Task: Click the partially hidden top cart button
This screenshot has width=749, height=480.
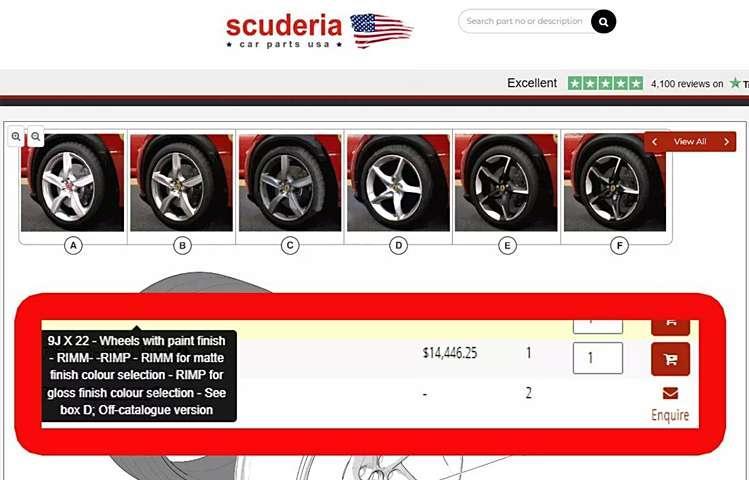Action: pyautogui.click(x=670, y=326)
